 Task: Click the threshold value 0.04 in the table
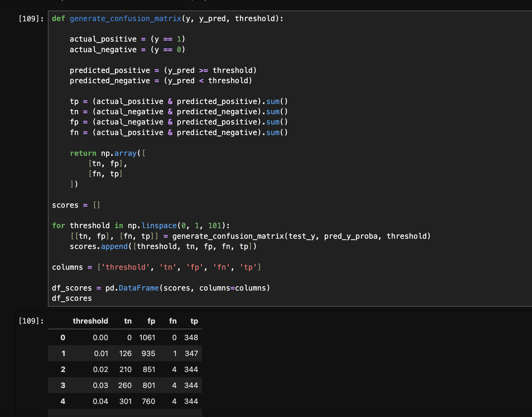click(x=100, y=401)
